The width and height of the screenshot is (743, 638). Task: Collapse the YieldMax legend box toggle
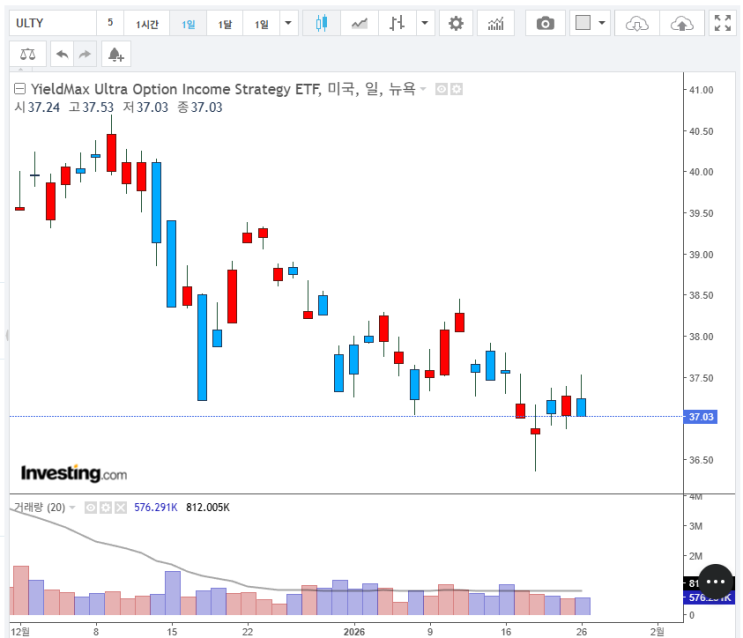click(x=20, y=89)
